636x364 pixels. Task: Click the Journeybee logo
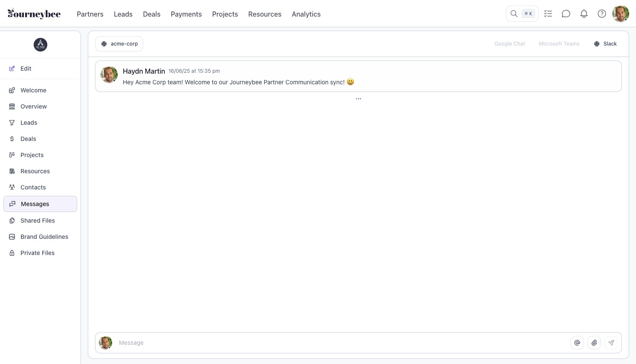coord(34,14)
